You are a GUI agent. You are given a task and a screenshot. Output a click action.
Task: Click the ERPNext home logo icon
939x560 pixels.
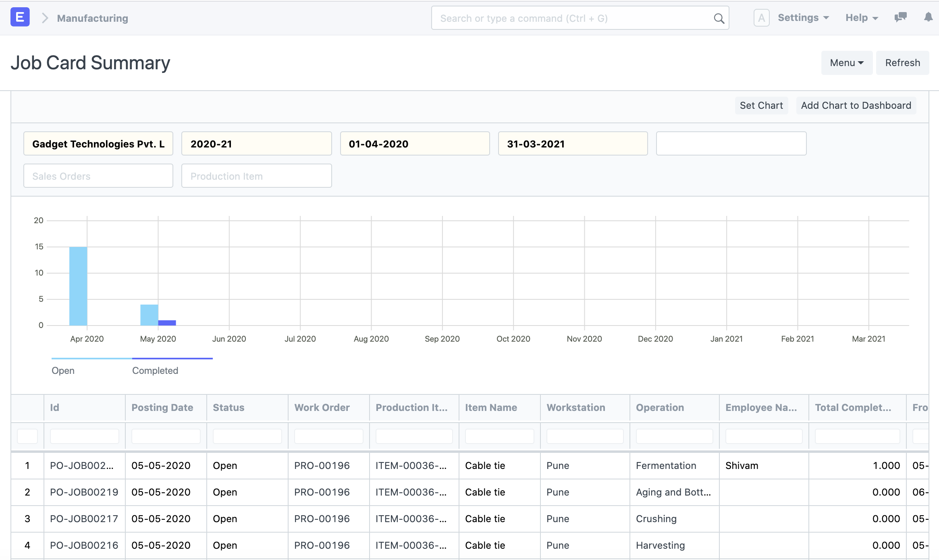pyautogui.click(x=20, y=18)
